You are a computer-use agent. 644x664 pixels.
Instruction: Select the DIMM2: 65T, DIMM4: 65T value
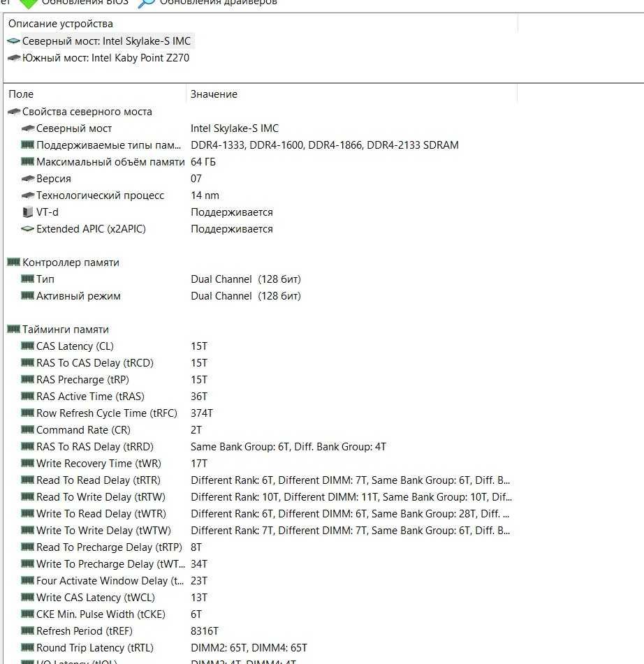click(x=249, y=648)
